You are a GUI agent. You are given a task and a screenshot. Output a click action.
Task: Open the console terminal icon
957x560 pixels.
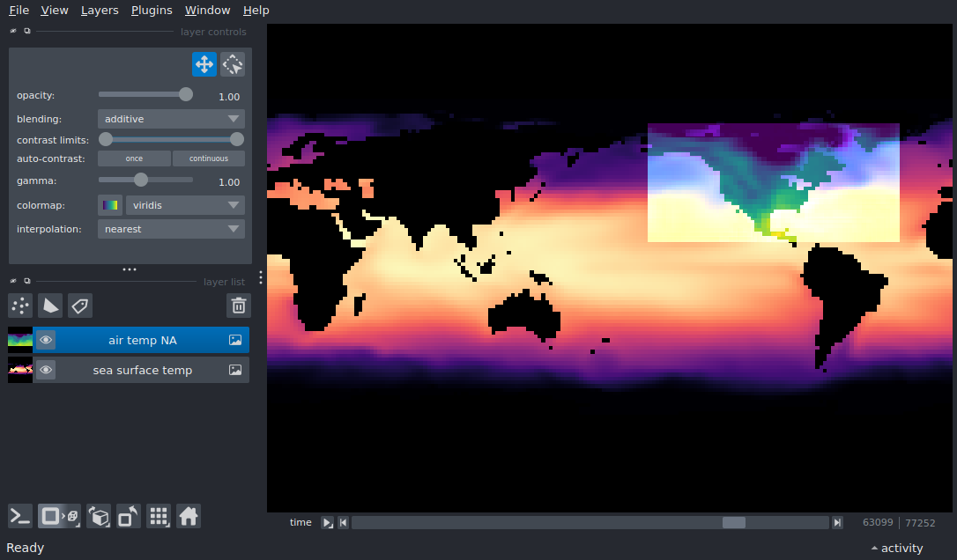20,516
